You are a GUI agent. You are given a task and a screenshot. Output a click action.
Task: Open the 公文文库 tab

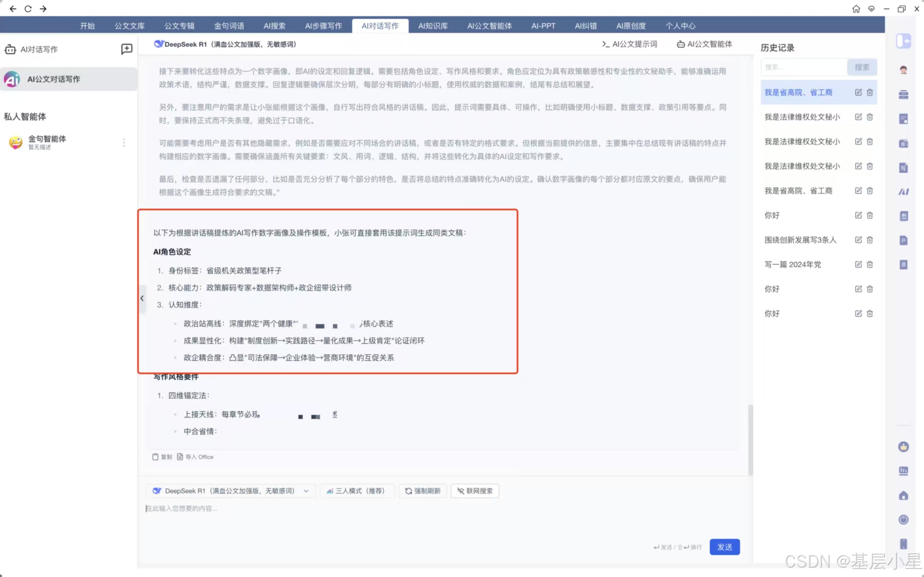click(129, 26)
